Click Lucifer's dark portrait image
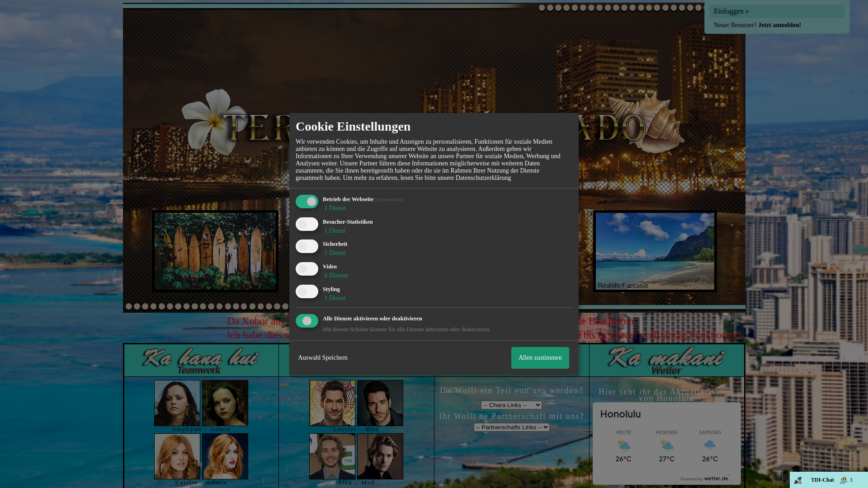Screen dimensions: 868x488 [380, 403]
